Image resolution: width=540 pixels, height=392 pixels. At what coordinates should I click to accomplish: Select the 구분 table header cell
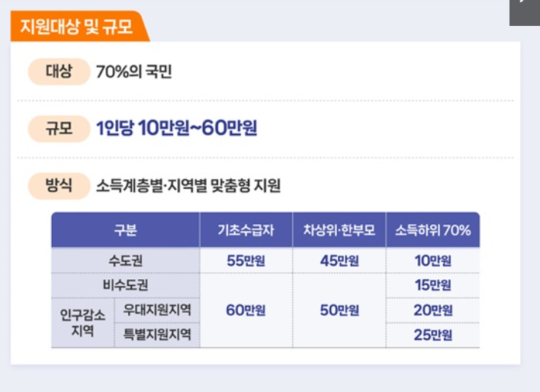pos(125,230)
